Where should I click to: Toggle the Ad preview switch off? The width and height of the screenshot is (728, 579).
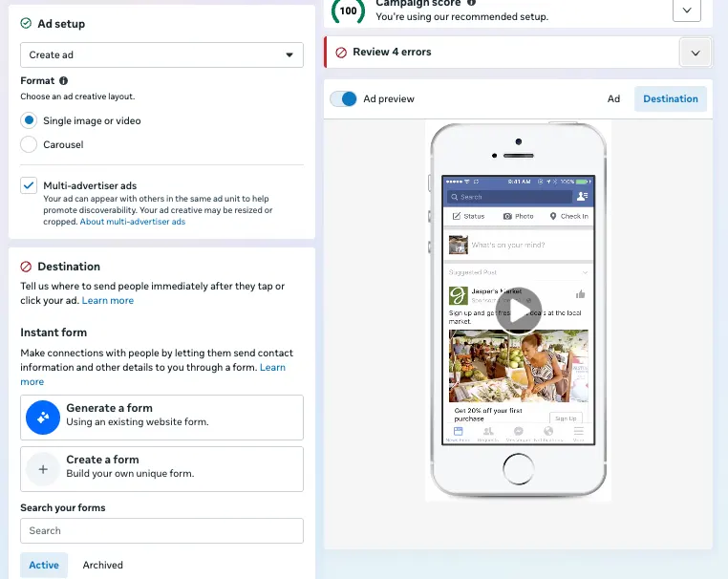tap(344, 99)
